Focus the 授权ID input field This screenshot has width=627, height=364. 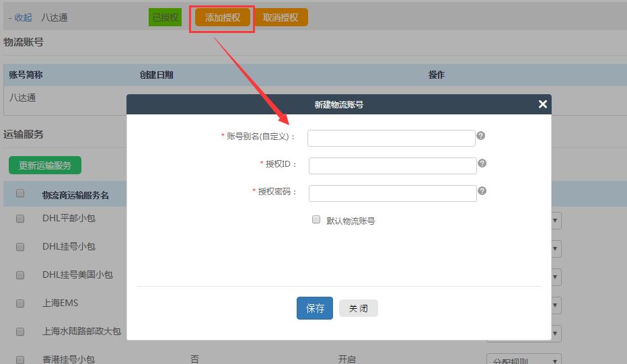(393, 166)
